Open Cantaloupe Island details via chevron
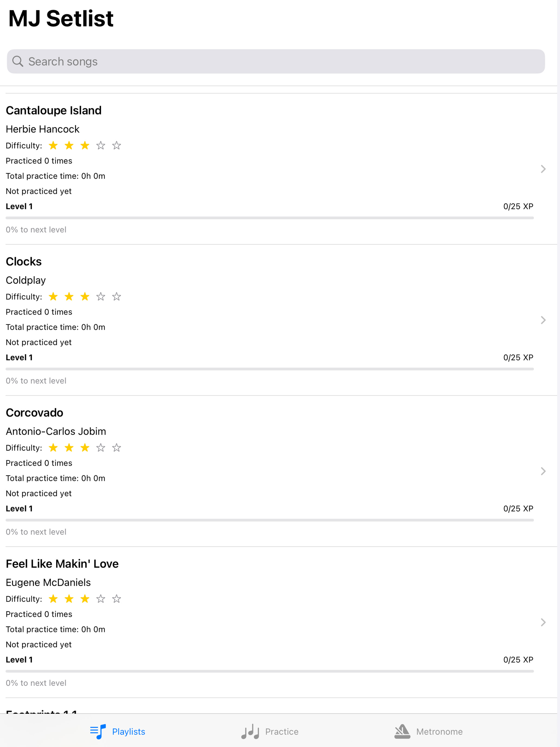 pos(543,169)
